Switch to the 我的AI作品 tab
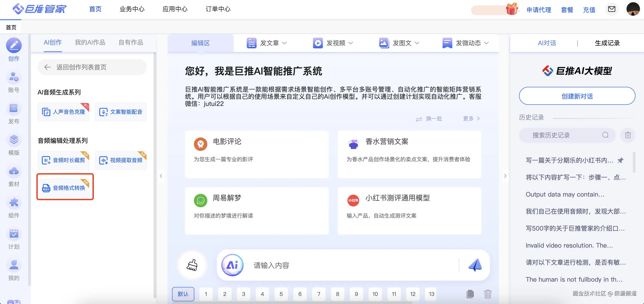This screenshot has width=644, height=304. [x=90, y=43]
